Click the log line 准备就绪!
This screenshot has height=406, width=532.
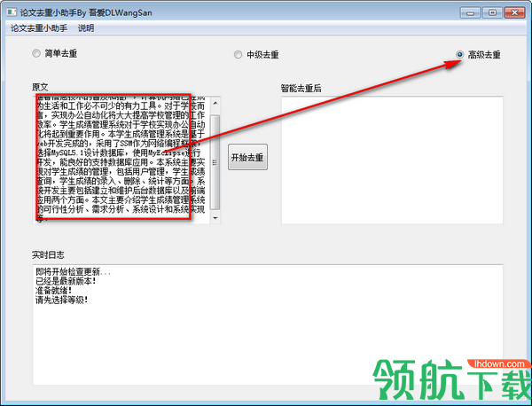pos(53,291)
